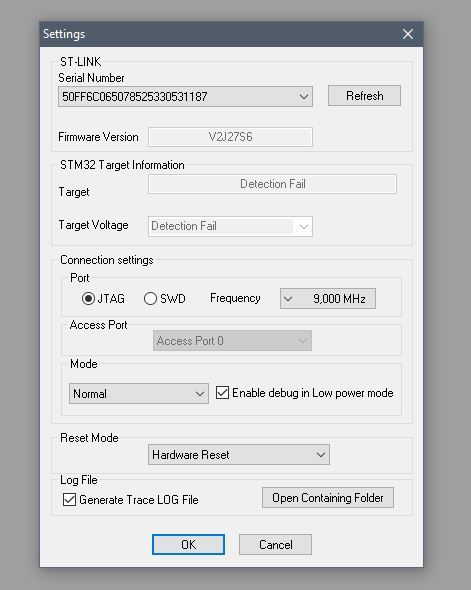Open the Target Voltage dropdown
Image resolution: width=471 pixels, height=590 pixels.
[230, 227]
